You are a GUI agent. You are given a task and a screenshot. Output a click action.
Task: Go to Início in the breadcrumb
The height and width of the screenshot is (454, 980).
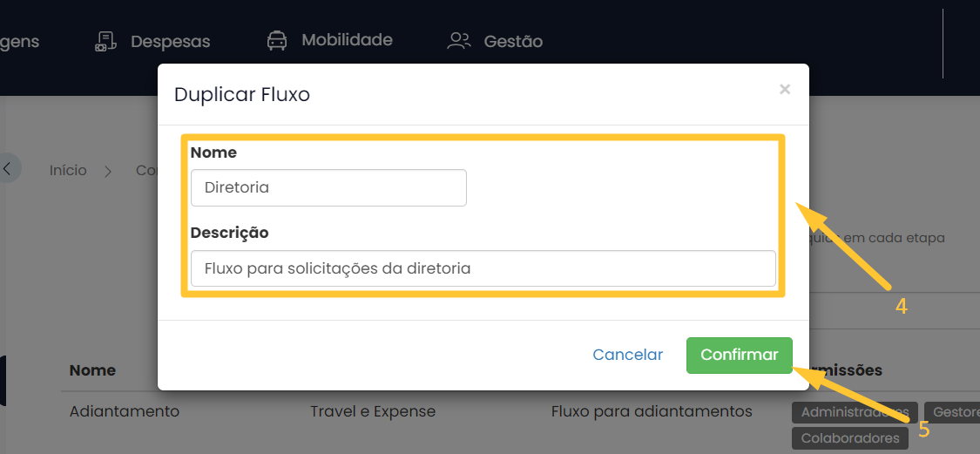point(68,171)
